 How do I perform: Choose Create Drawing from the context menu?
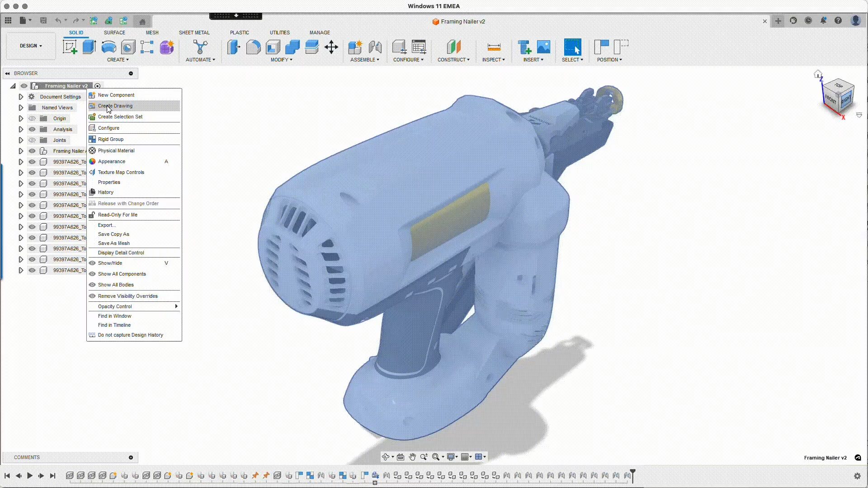tap(115, 105)
